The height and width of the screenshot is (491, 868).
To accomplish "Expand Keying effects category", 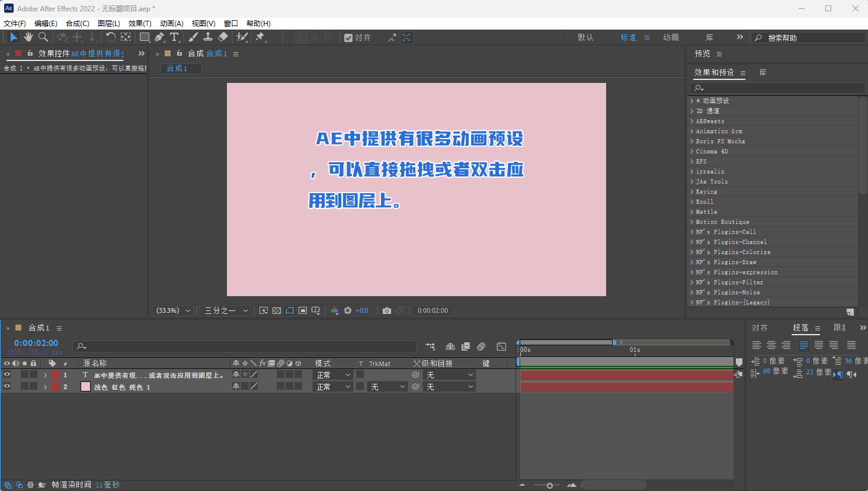I will click(x=692, y=191).
